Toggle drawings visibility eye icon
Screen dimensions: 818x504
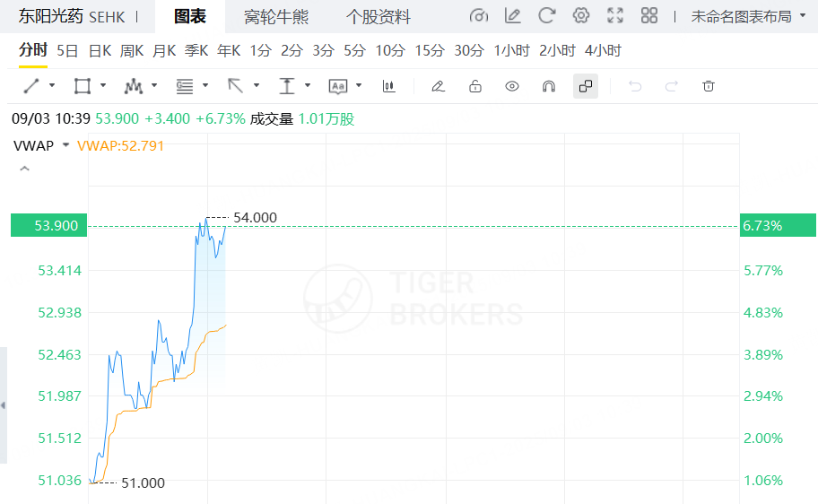[x=512, y=86]
